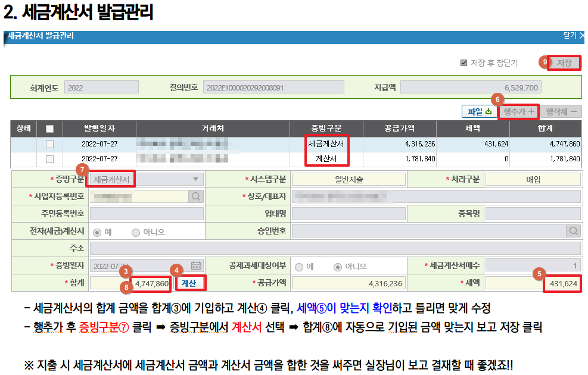Click the 계산 calculate button
Viewport: 588px width, 375px height.
pyautogui.click(x=192, y=284)
